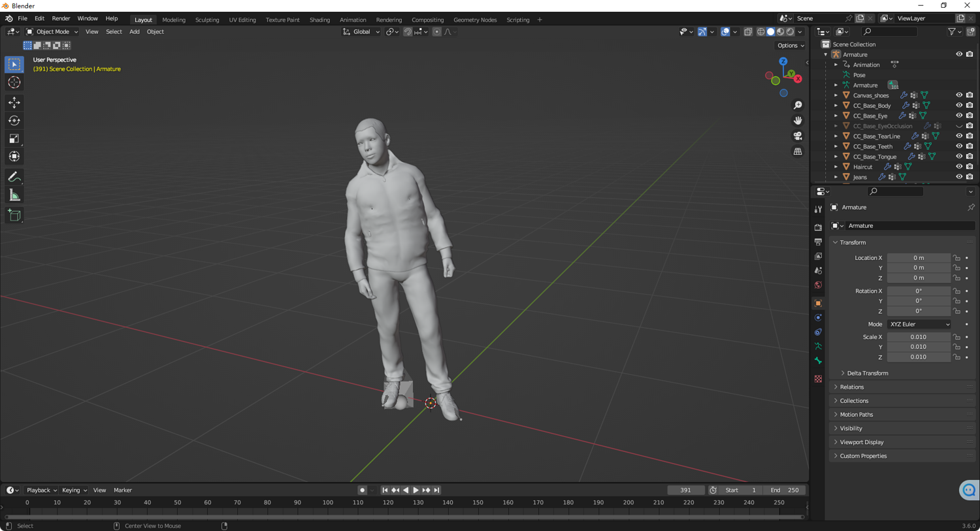Open the Object Data armature properties tab

tap(818, 346)
